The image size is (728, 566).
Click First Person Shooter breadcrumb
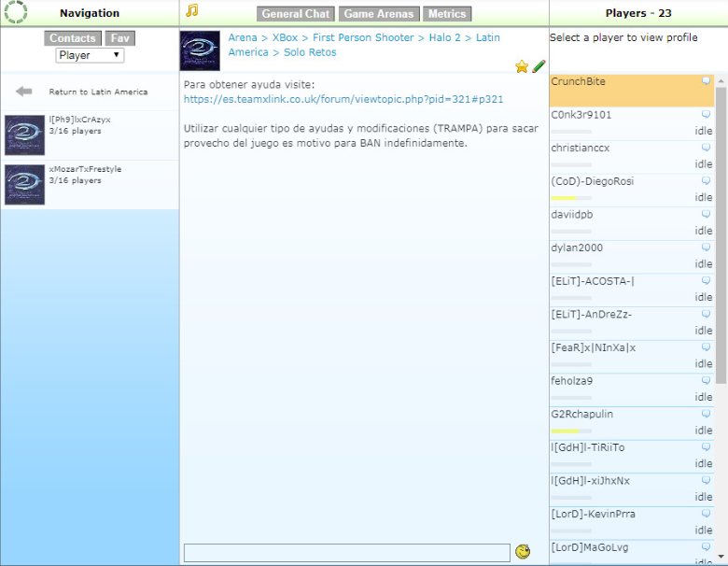pyautogui.click(x=363, y=37)
